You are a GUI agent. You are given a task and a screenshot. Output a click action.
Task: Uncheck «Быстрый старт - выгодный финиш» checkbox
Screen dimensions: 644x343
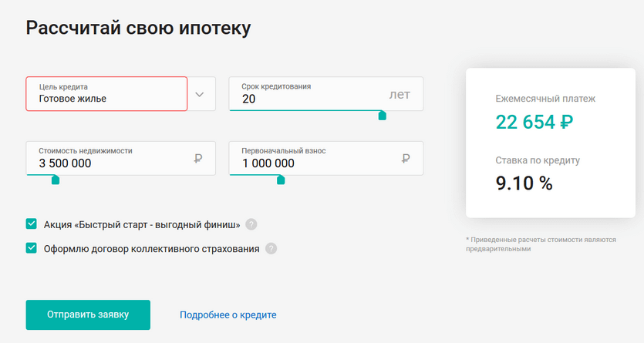[x=31, y=224]
